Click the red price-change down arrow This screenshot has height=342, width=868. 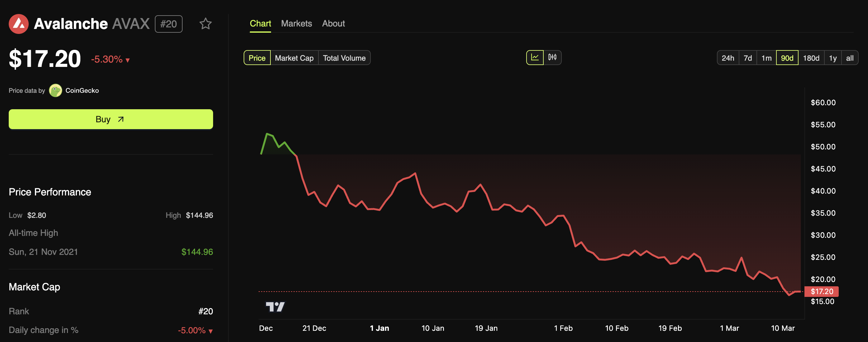point(128,60)
